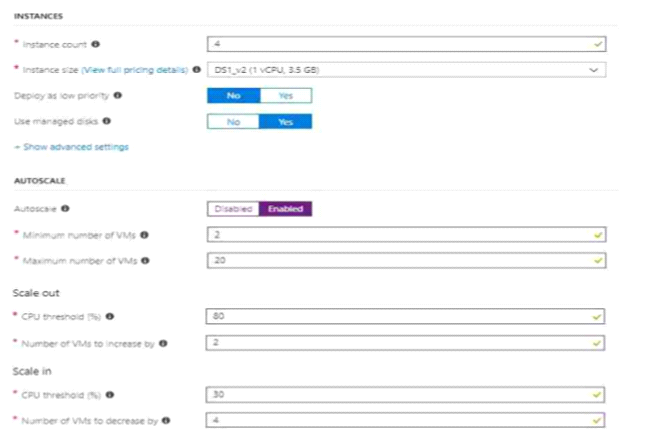Click the Maximum number of VMs field
This screenshot has width=656, height=447.
[406, 260]
